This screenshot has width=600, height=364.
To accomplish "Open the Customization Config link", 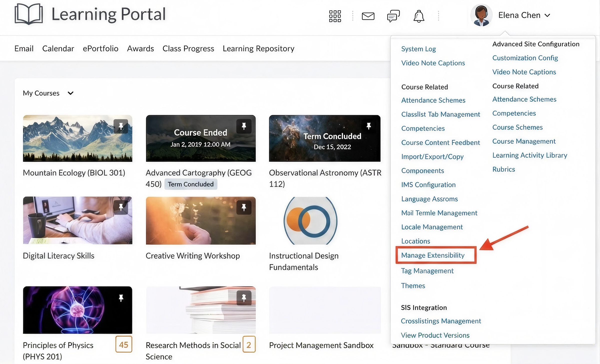I will coord(525,58).
